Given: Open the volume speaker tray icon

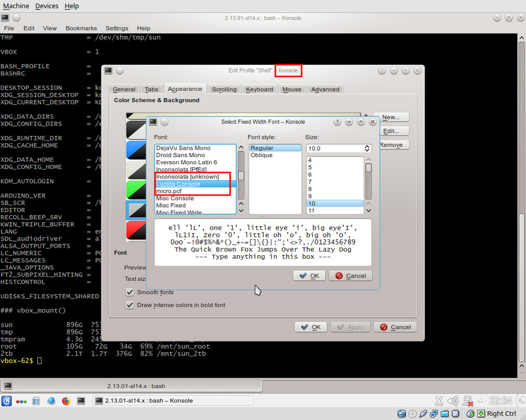Looking at the screenshot, I should coord(452,401).
